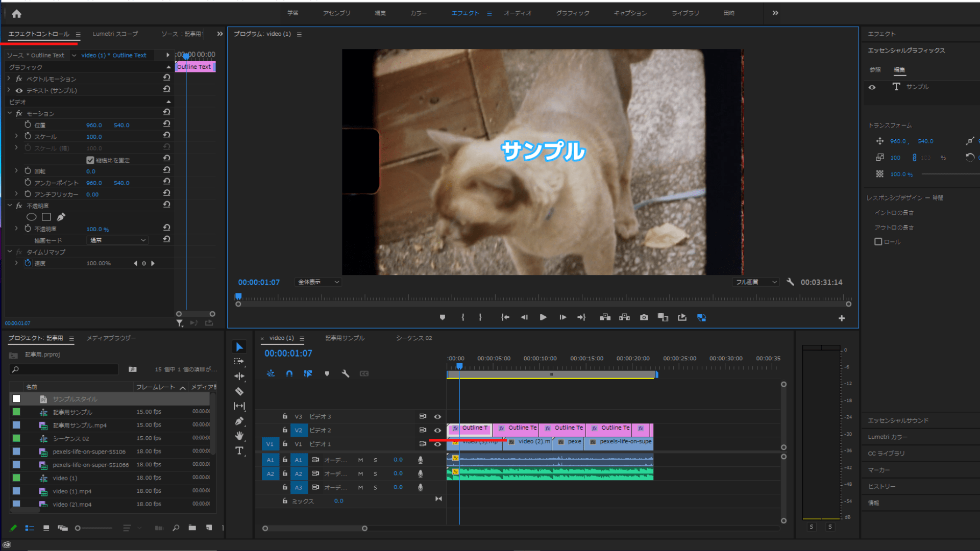The image size is (980, 551).
Task: Click the free-draw bezier pen mask icon
Action: [61, 217]
